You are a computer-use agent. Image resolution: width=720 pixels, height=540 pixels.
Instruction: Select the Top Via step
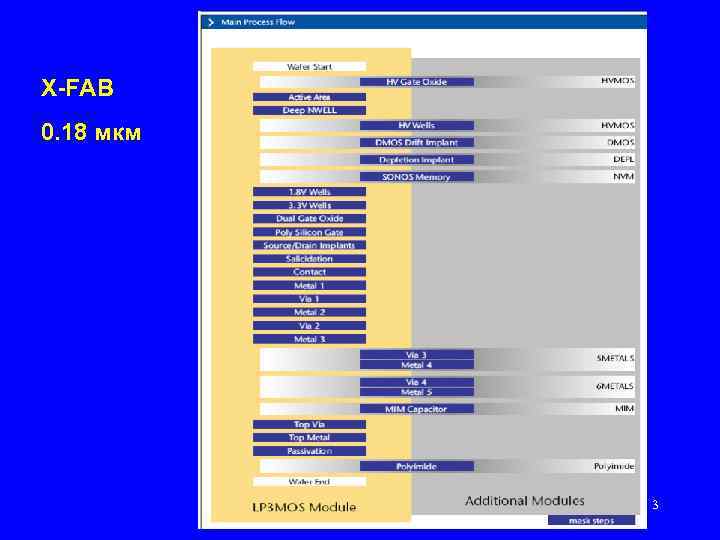[x=309, y=424]
